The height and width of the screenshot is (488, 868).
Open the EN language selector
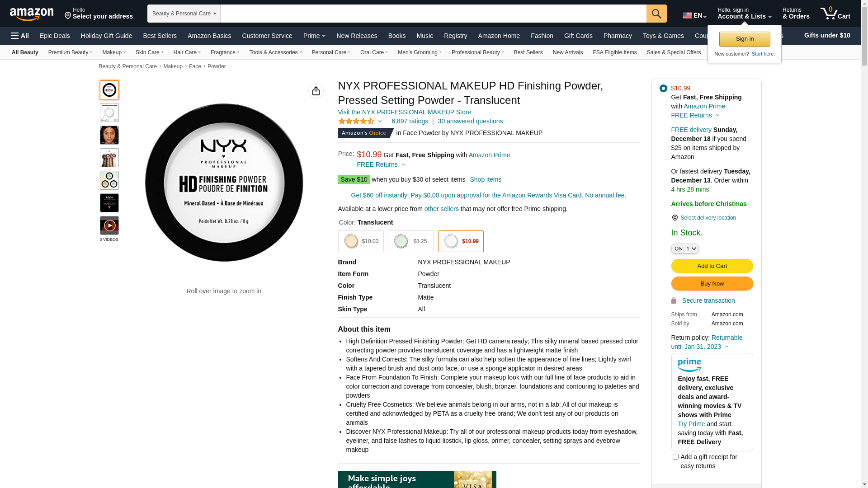(x=694, y=16)
